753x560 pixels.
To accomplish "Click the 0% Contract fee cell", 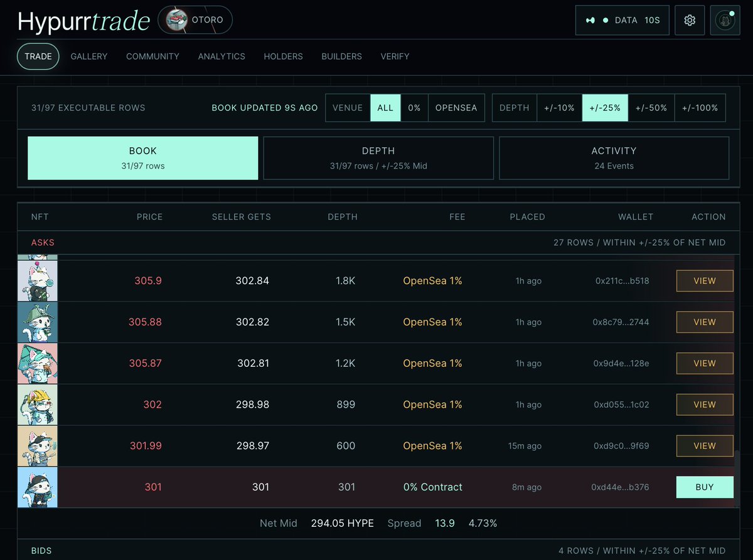I will tap(433, 487).
